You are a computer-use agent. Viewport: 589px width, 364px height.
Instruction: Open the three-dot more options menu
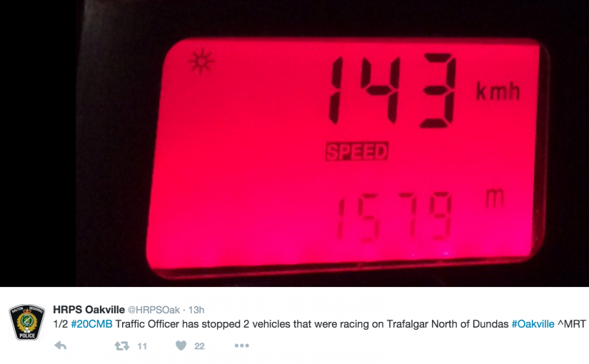pyautogui.click(x=241, y=345)
